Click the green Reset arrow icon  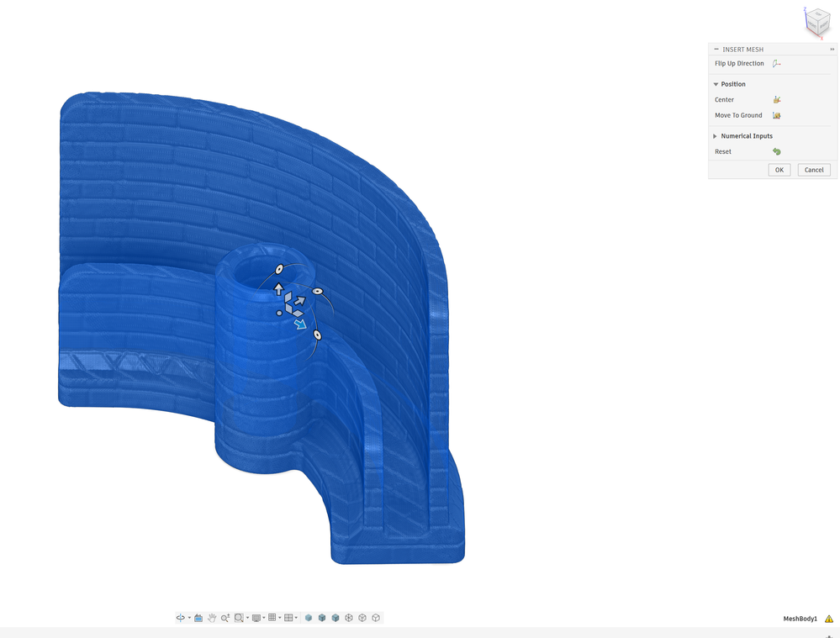[776, 151]
